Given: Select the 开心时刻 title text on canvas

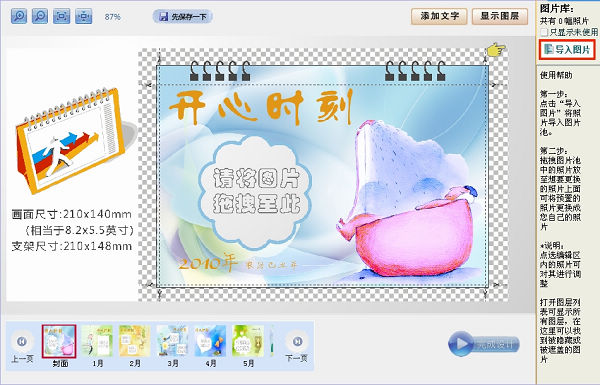Looking at the screenshot, I should point(260,108).
